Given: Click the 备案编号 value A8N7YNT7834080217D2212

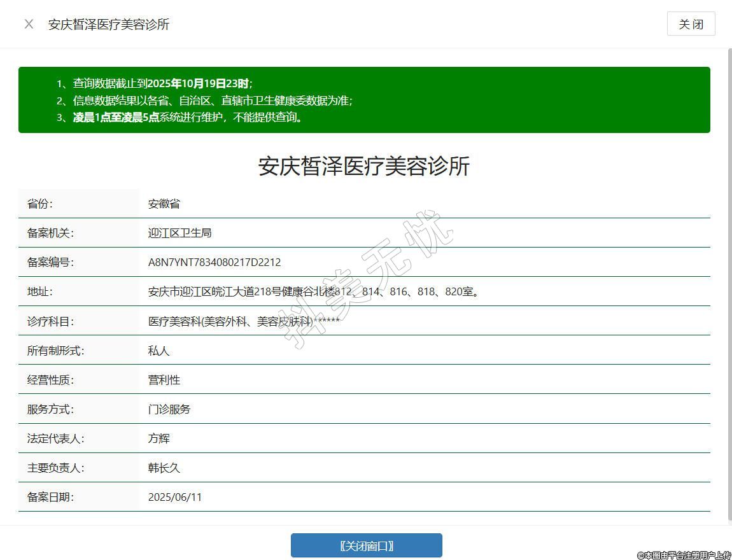Looking at the screenshot, I should 215,262.
